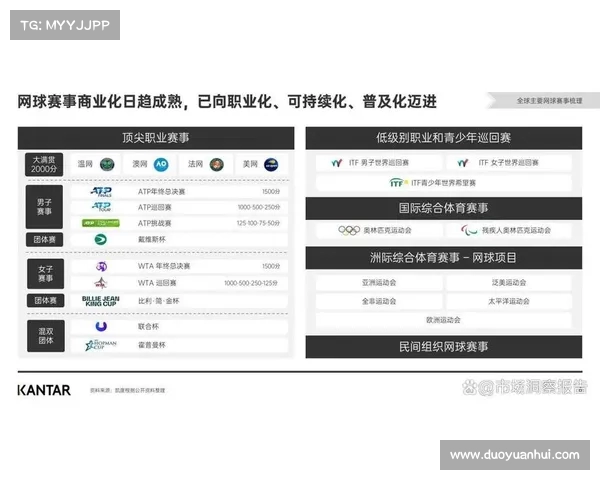Viewport: 600px width, 480px height.
Task: Click the 欧洲运动会 box
Action: (444, 320)
